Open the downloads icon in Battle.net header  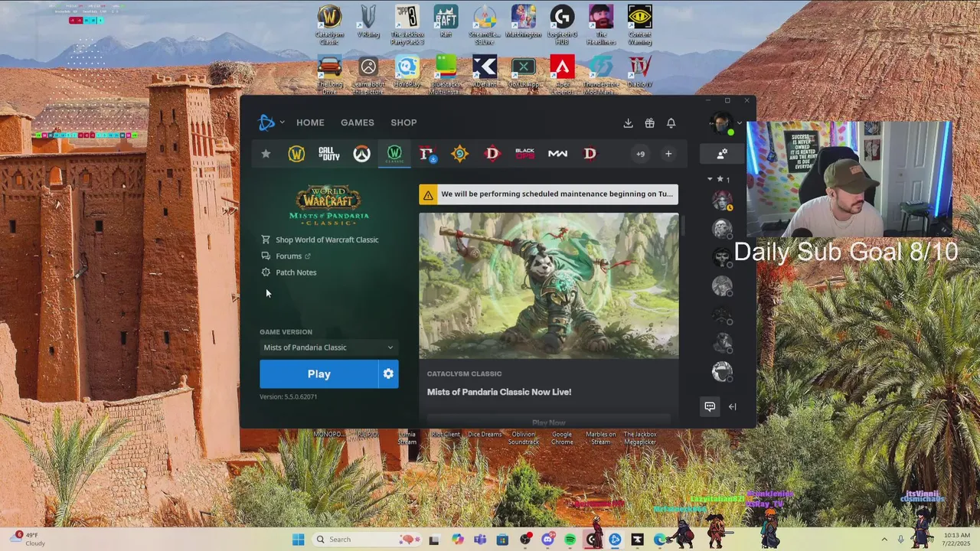pos(628,123)
